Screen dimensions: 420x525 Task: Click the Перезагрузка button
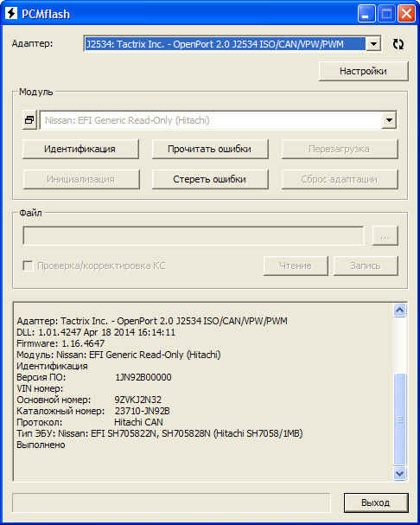pyautogui.click(x=340, y=149)
